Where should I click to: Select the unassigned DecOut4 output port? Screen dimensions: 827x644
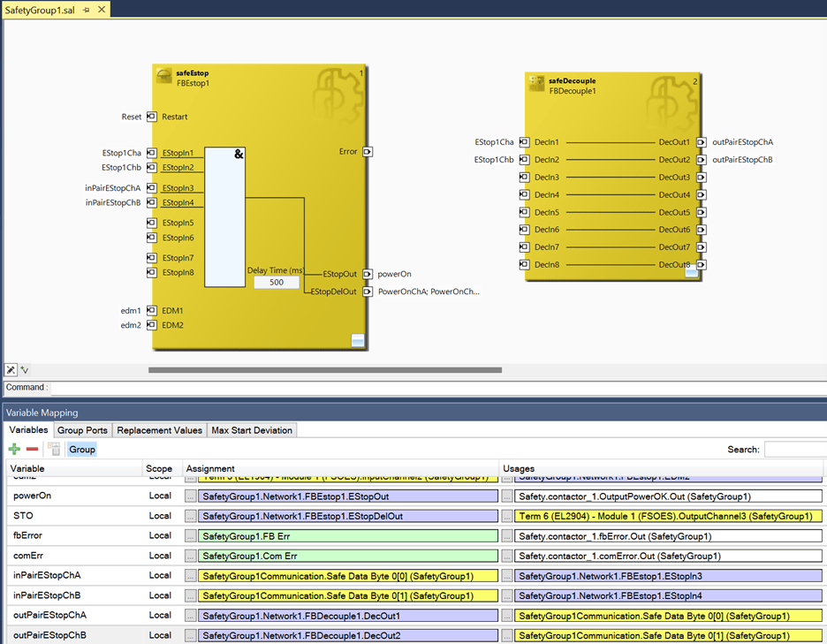702,194
